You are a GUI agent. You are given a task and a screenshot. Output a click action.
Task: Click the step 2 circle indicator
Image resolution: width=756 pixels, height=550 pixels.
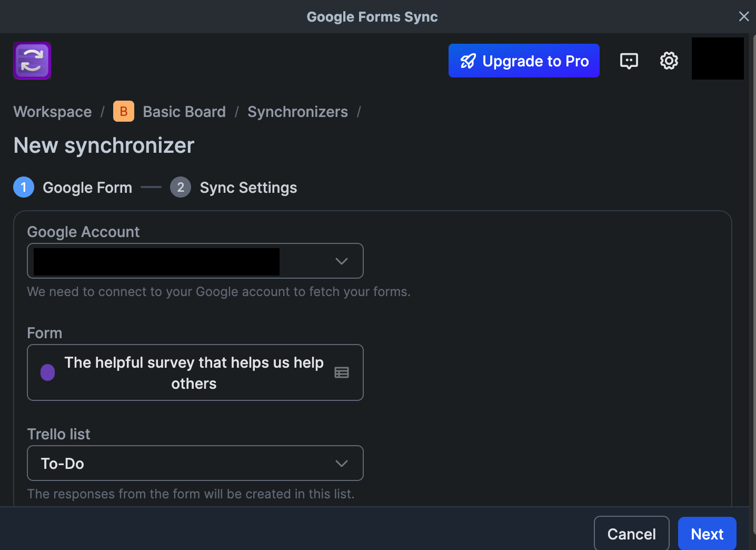tap(181, 188)
